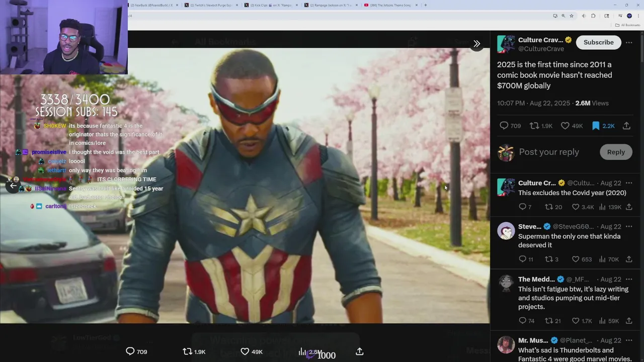Like the Covid year tweet with 3.4K
Viewport: 644px width, 362px height.
[x=583, y=207]
